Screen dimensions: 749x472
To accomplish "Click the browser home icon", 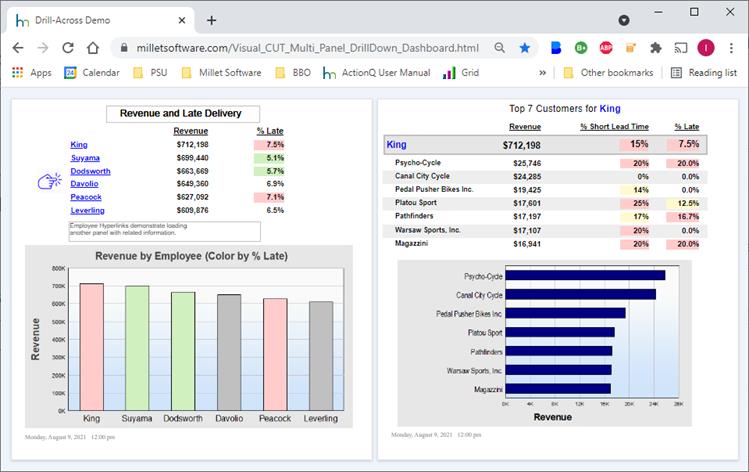I will click(x=93, y=47).
